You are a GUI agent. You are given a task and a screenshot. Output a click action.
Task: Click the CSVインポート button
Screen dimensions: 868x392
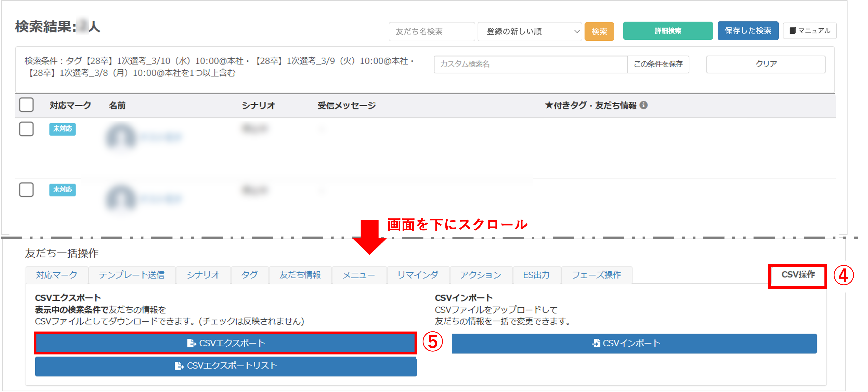pyautogui.click(x=634, y=343)
